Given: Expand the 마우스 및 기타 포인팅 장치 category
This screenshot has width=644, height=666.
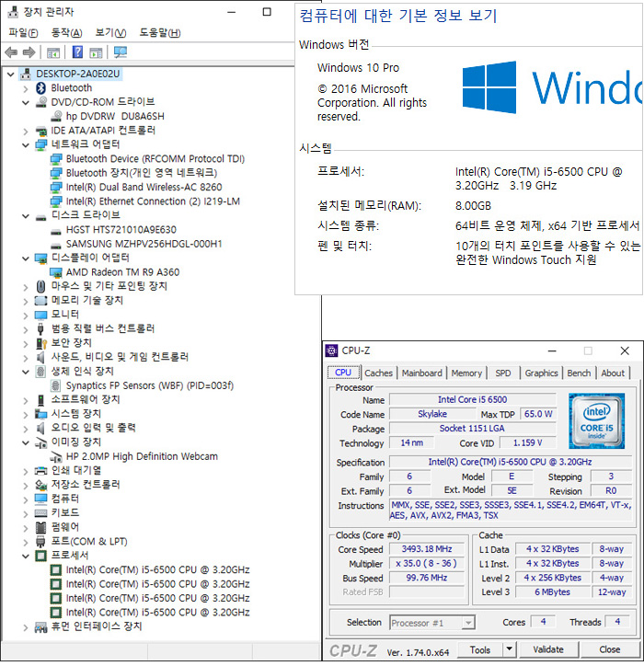Looking at the screenshot, I should coord(26,287).
